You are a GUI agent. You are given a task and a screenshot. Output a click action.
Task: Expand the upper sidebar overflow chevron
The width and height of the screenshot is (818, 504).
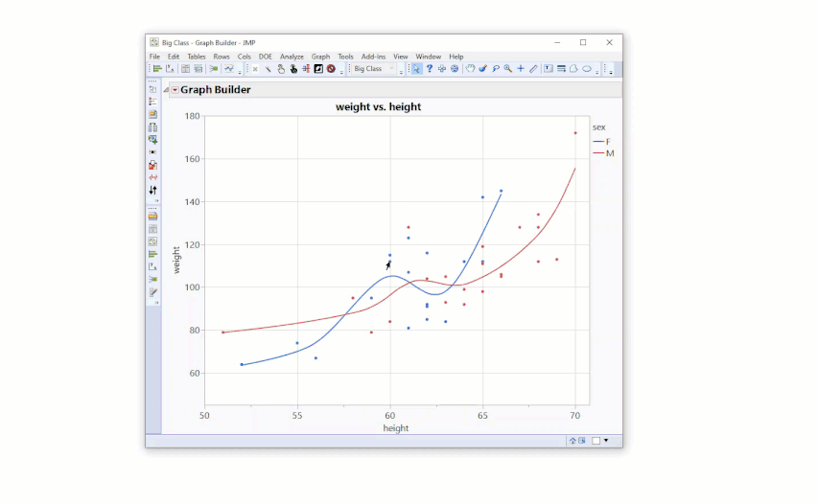156,200
